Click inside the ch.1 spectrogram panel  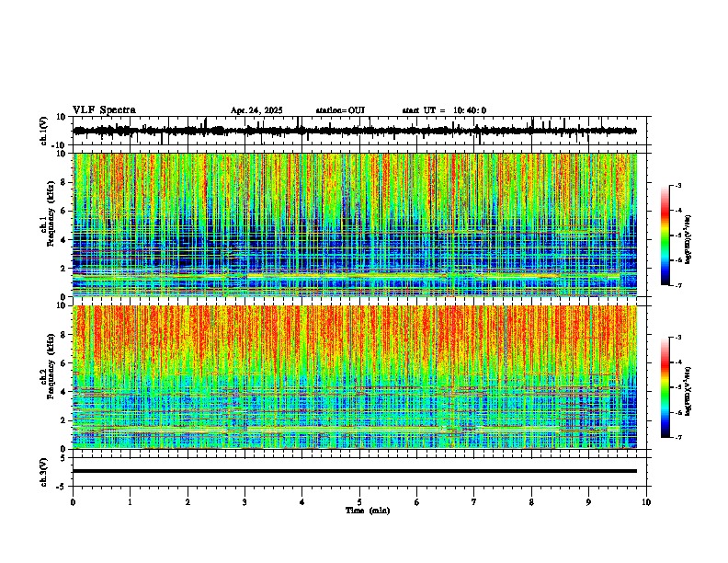click(355, 224)
